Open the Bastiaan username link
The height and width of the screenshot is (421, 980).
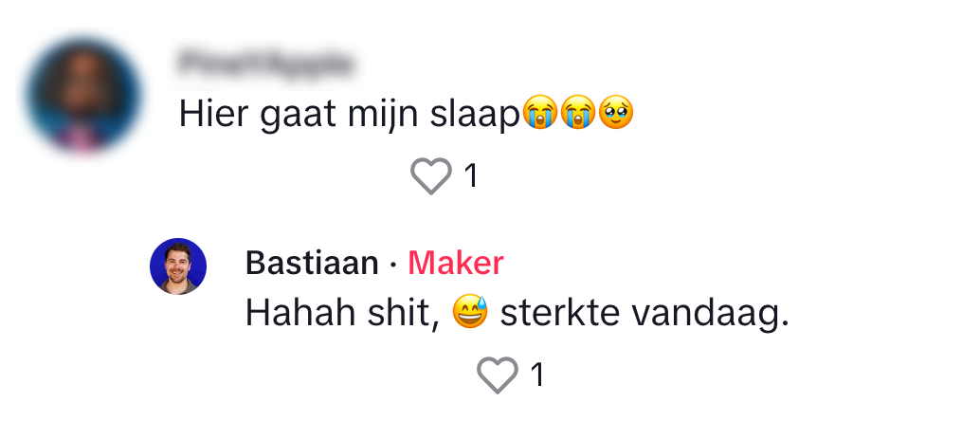[x=312, y=264]
